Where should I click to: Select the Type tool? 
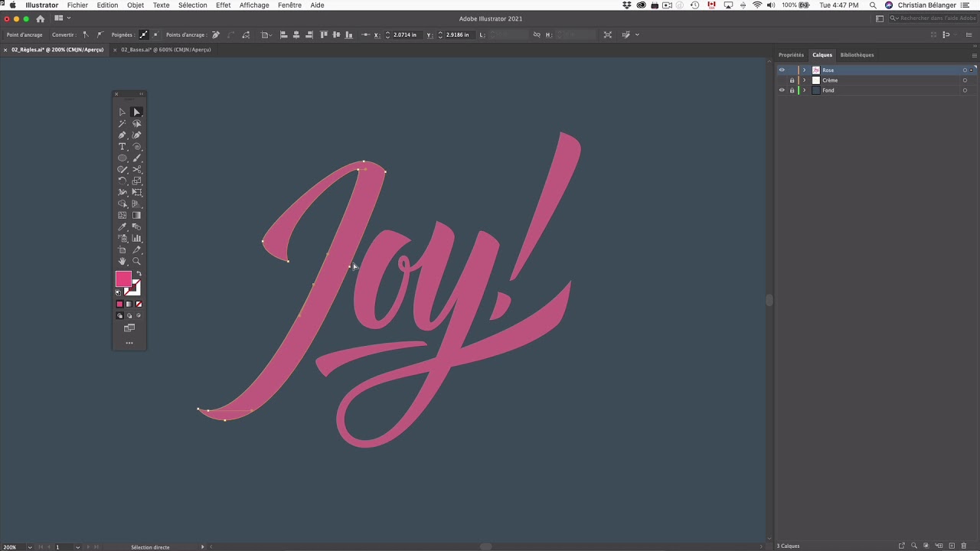pyautogui.click(x=122, y=146)
